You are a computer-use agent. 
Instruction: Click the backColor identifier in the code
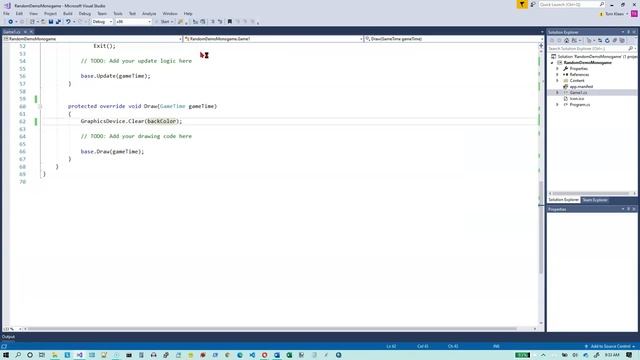tap(162, 121)
